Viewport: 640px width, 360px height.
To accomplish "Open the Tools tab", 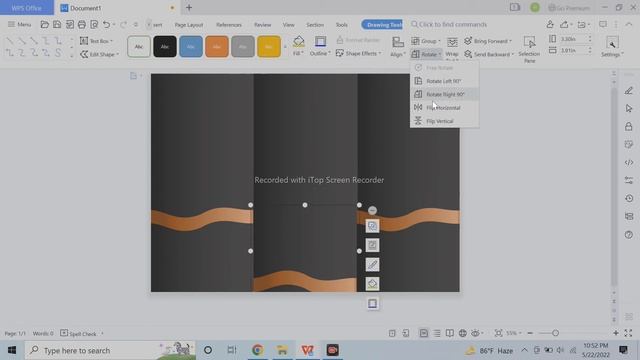I will point(342,25).
